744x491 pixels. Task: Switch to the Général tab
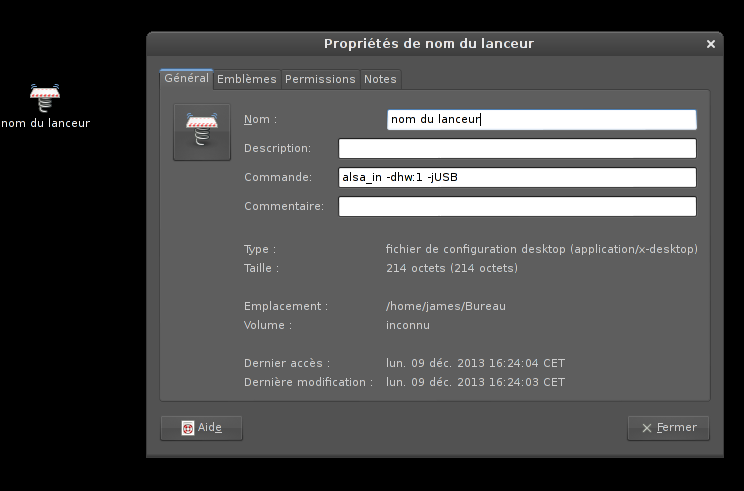coord(186,79)
